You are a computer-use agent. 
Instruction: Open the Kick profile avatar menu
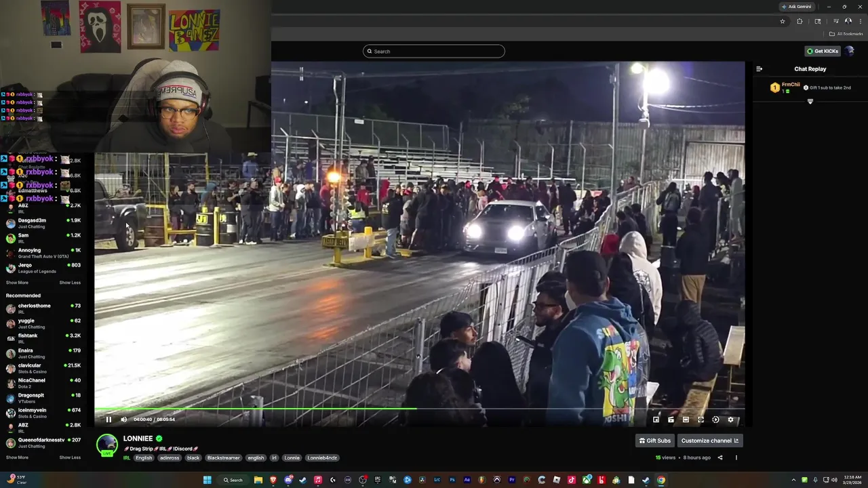(849, 51)
